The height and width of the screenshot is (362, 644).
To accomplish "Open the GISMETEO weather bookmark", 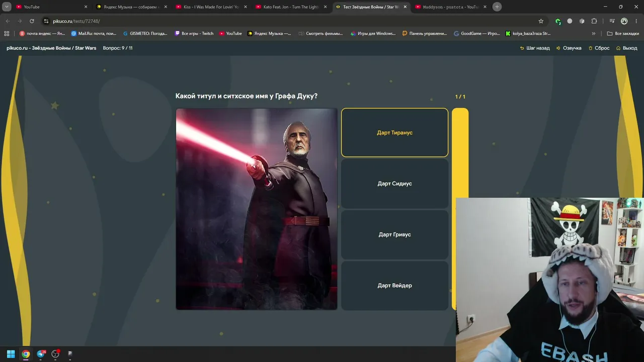I will pyautogui.click(x=145, y=34).
